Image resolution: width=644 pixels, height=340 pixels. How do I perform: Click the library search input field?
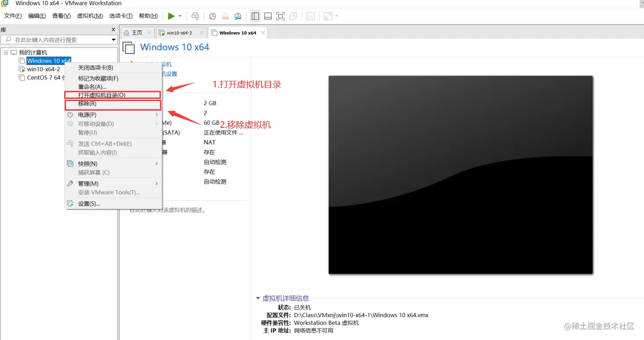[59, 40]
